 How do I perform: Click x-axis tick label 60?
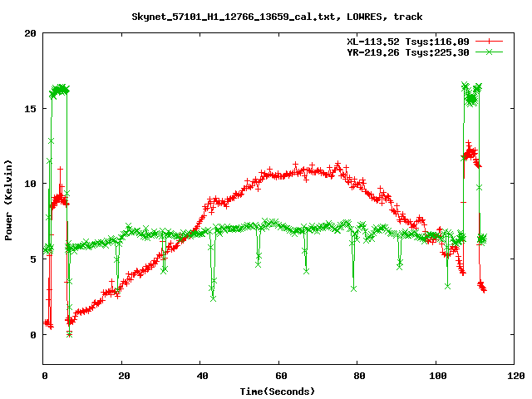click(281, 376)
